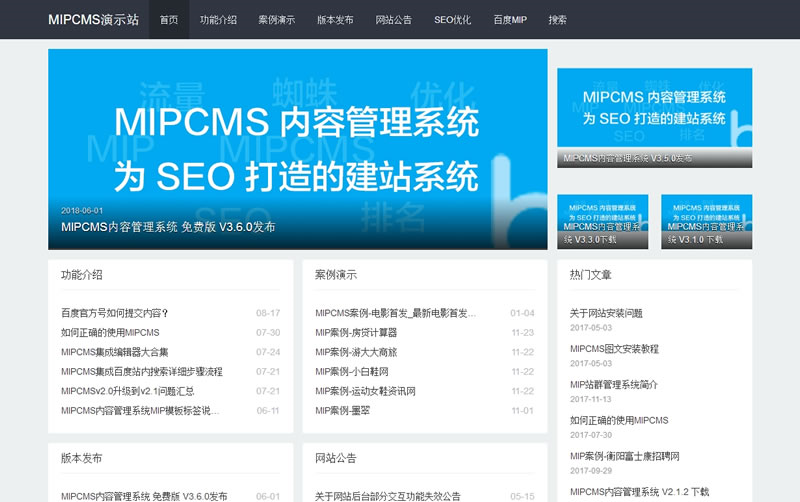
Task: Go to 百度MIP in the nav bar
Action: click(510, 20)
